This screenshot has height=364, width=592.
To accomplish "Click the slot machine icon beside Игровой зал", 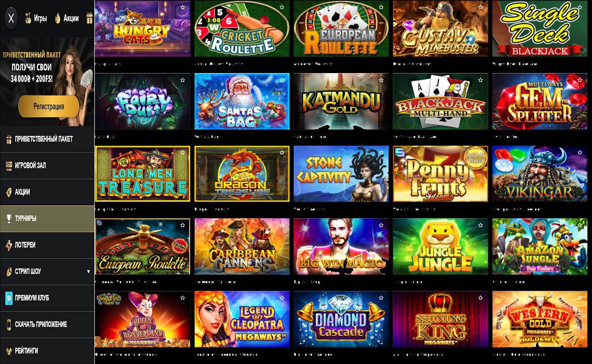I will pyautogui.click(x=9, y=165).
